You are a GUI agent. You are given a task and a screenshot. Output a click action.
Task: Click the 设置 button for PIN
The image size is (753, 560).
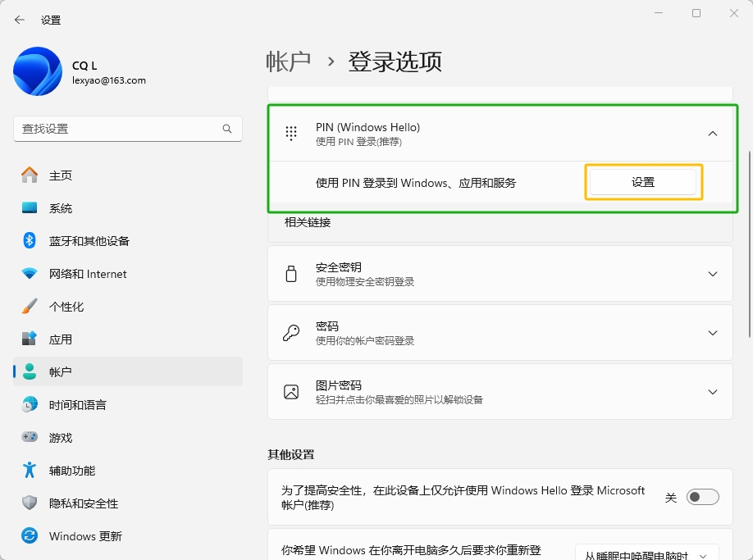[x=643, y=182]
